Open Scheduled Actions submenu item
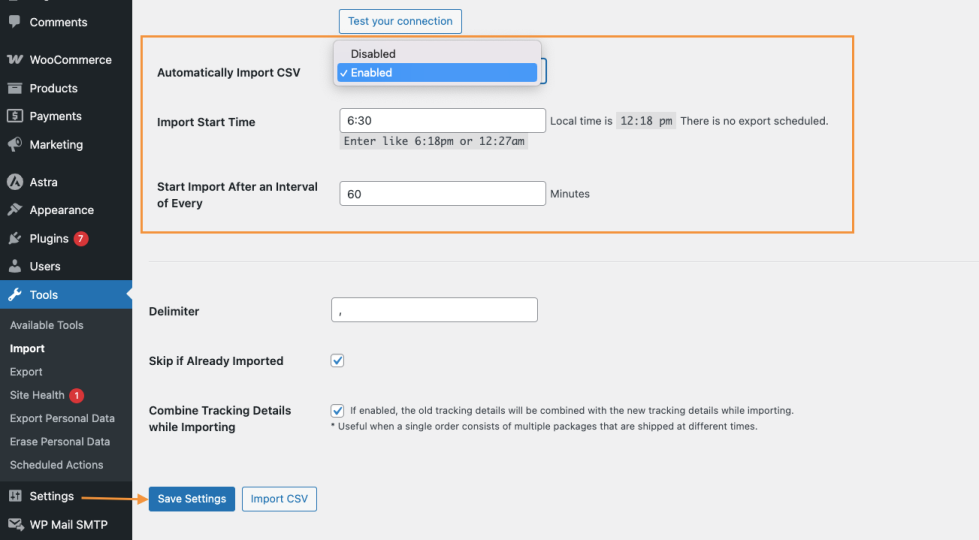 tap(56, 465)
